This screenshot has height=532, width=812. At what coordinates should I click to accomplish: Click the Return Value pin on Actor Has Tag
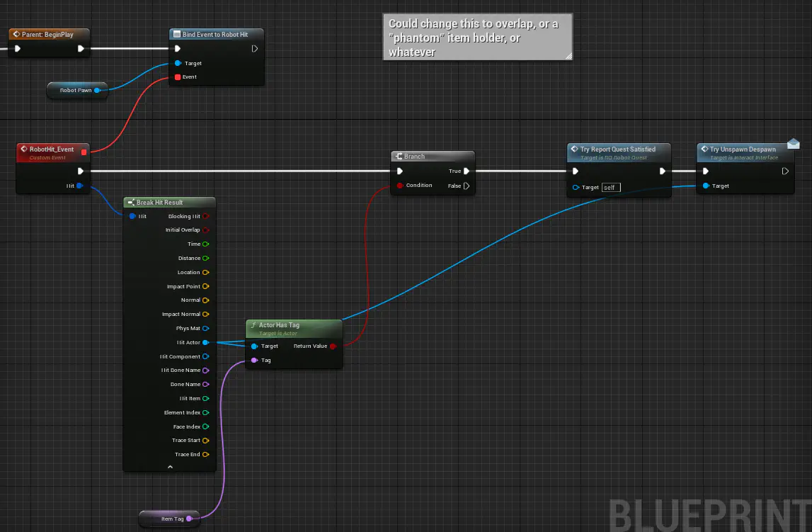tap(333, 346)
